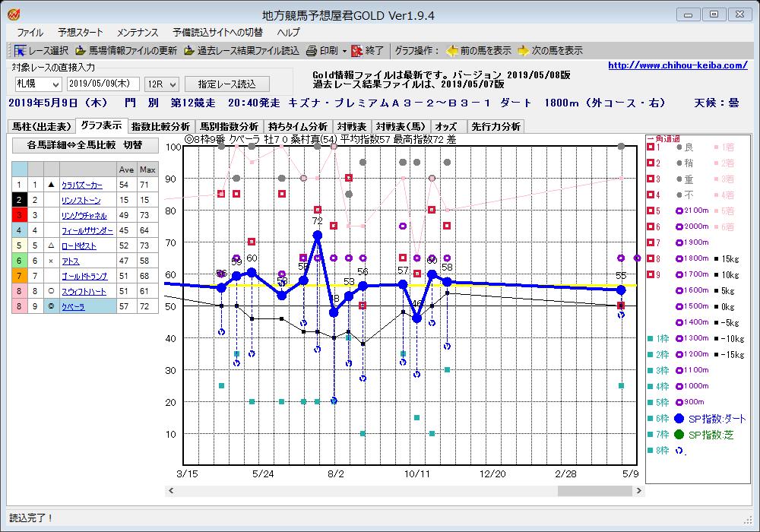Click legend red square for corner position 9

(651, 274)
